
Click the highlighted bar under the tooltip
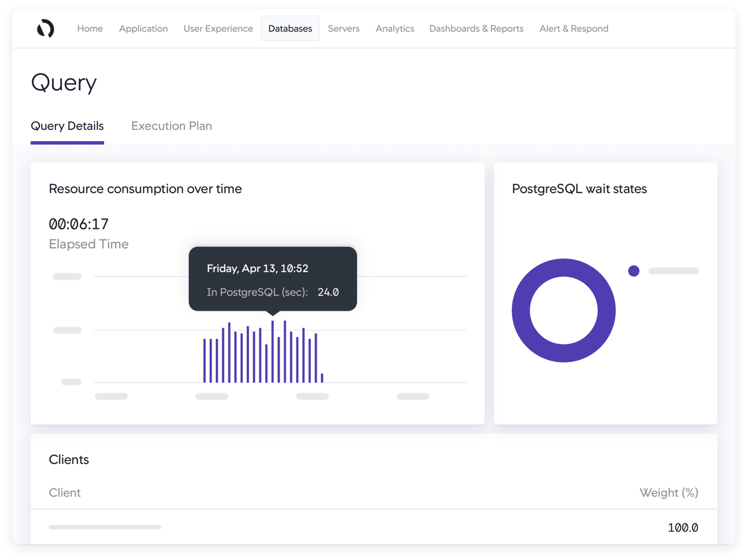[x=272, y=352]
